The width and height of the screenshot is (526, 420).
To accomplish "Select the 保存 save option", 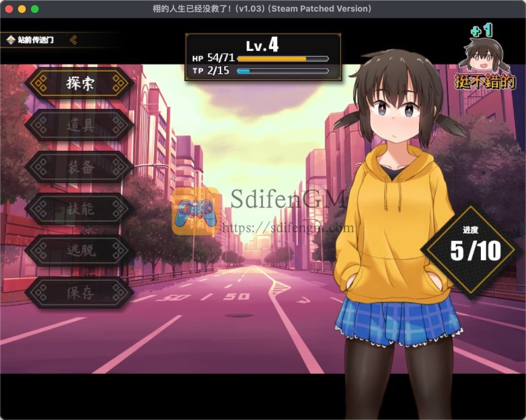I will 79,293.
